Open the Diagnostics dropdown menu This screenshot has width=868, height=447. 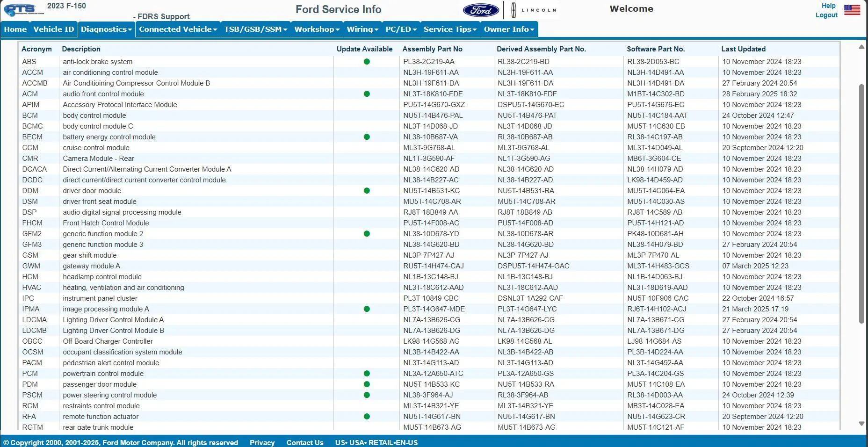coord(106,29)
